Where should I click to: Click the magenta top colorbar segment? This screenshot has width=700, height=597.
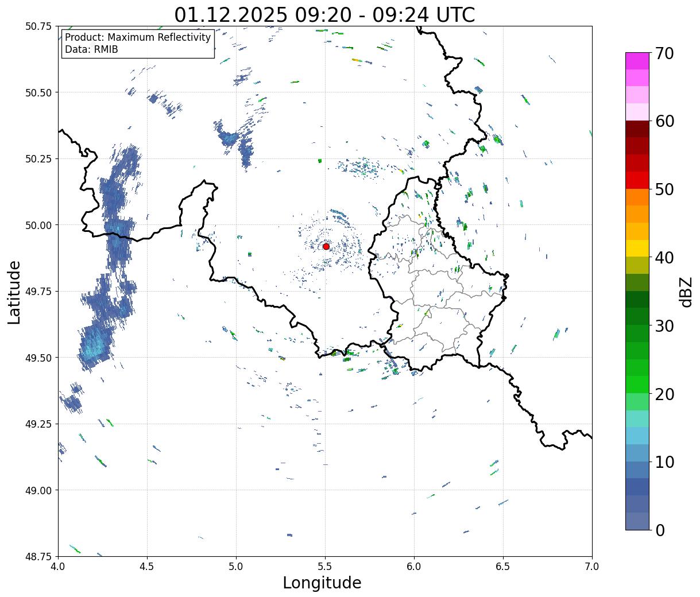click(637, 61)
